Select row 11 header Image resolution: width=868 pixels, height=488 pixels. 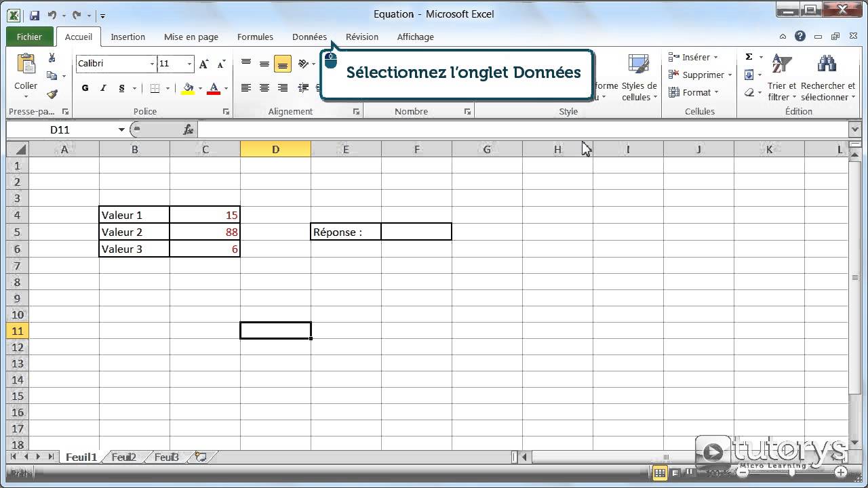coord(18,331)
